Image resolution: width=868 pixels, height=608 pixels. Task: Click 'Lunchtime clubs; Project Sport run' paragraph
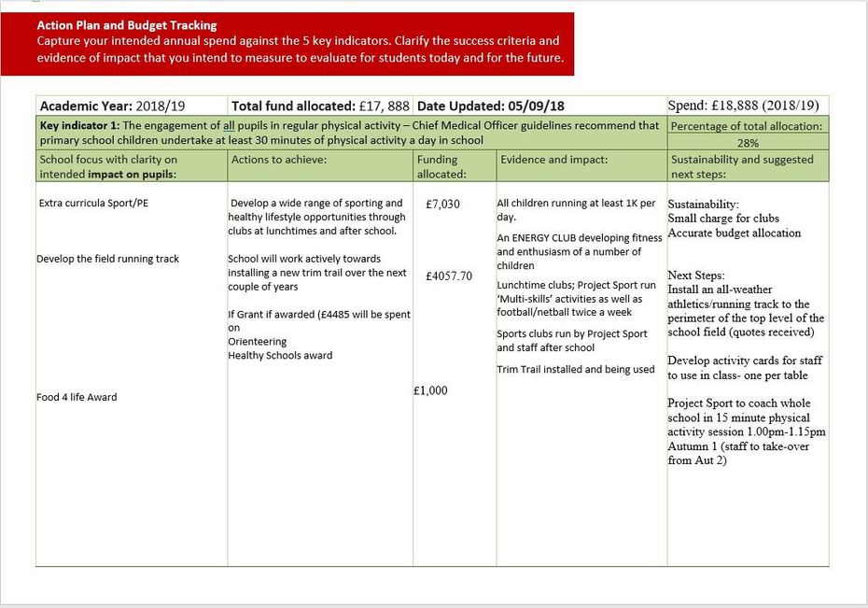point(576,299)
